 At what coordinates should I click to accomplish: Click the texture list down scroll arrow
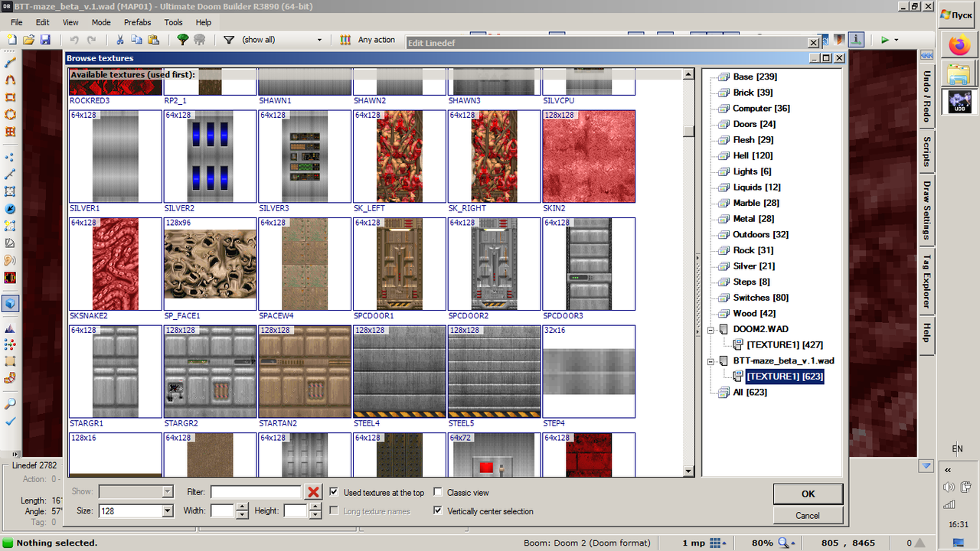688,471
